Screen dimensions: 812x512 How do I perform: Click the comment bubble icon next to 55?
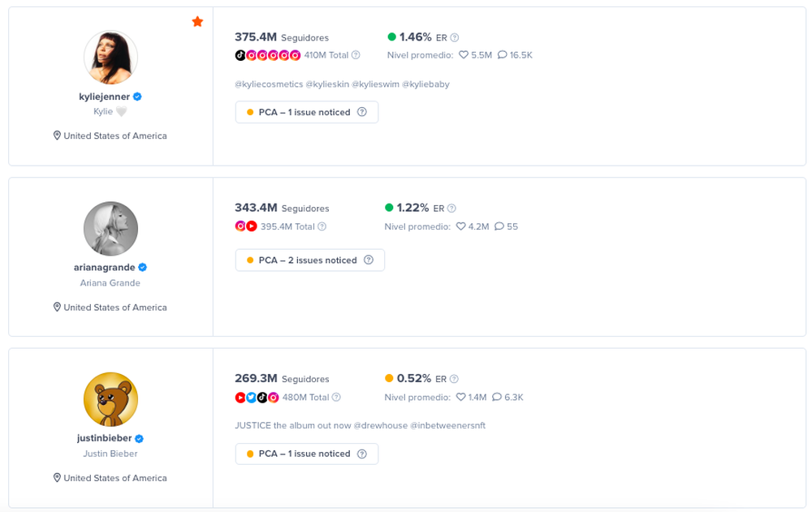pyautogui.click(x=499, y=226)
